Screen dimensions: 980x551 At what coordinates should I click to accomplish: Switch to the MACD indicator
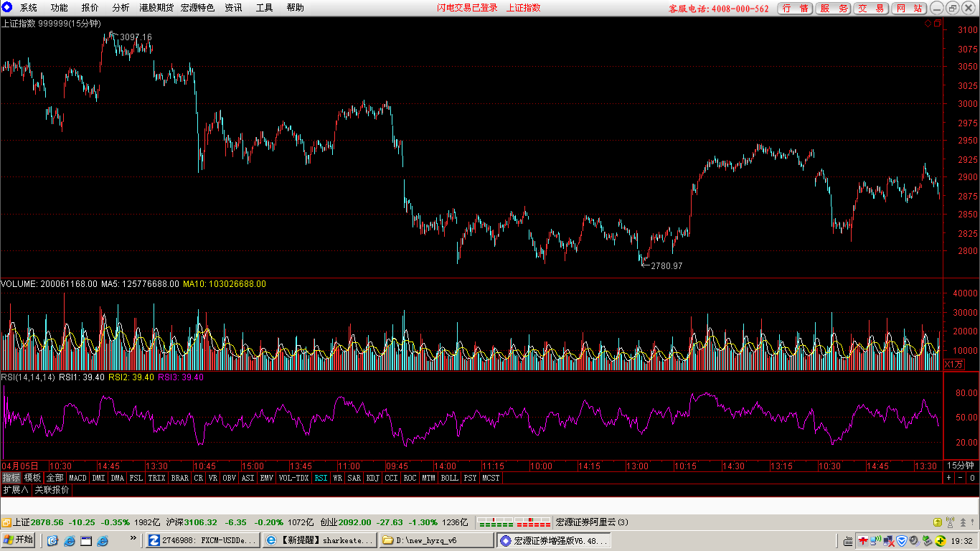77,478
